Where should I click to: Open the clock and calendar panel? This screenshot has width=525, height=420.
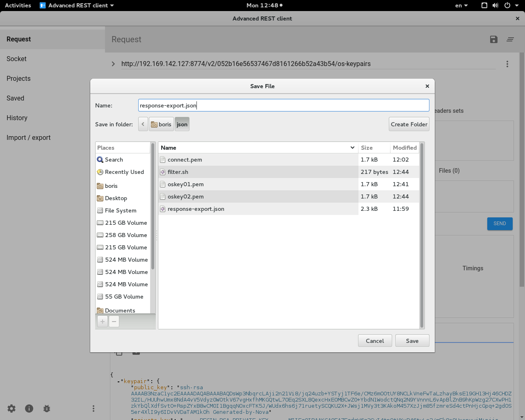[x=264, y=5]
